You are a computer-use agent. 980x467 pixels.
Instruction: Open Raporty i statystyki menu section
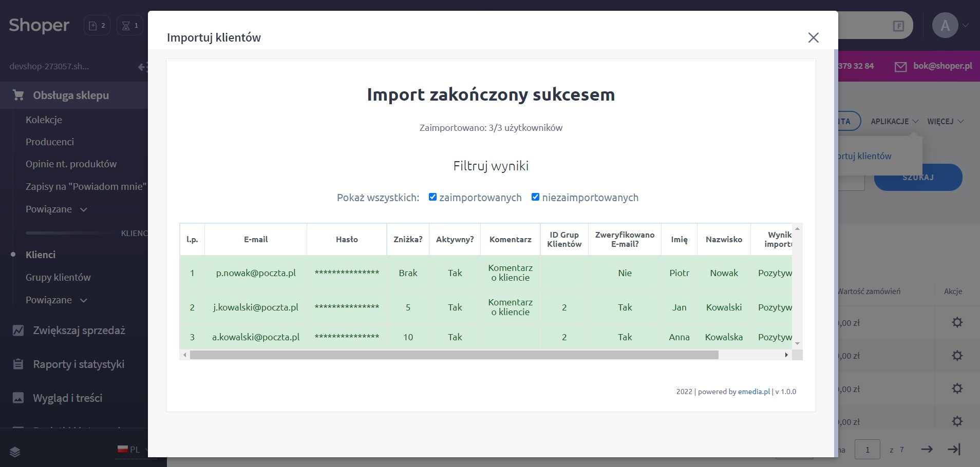[x=78, y=364]
